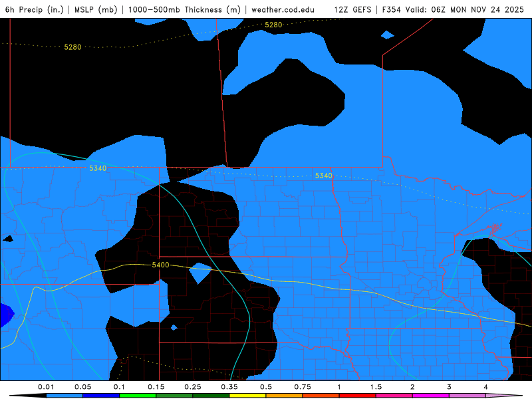This screenshot has height=399, width=532.
Task: Click the 1.5 legend value
Action: 376,387
